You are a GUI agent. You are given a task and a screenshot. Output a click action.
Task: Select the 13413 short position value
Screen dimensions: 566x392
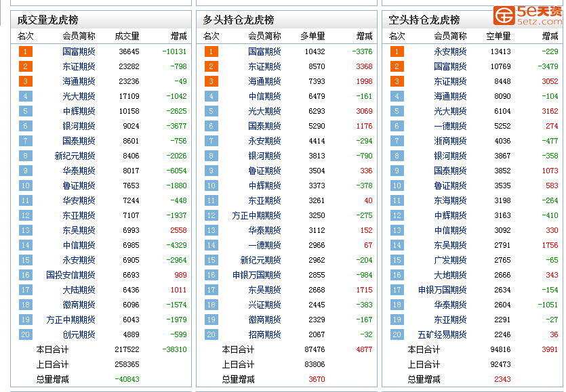point(501,51)
